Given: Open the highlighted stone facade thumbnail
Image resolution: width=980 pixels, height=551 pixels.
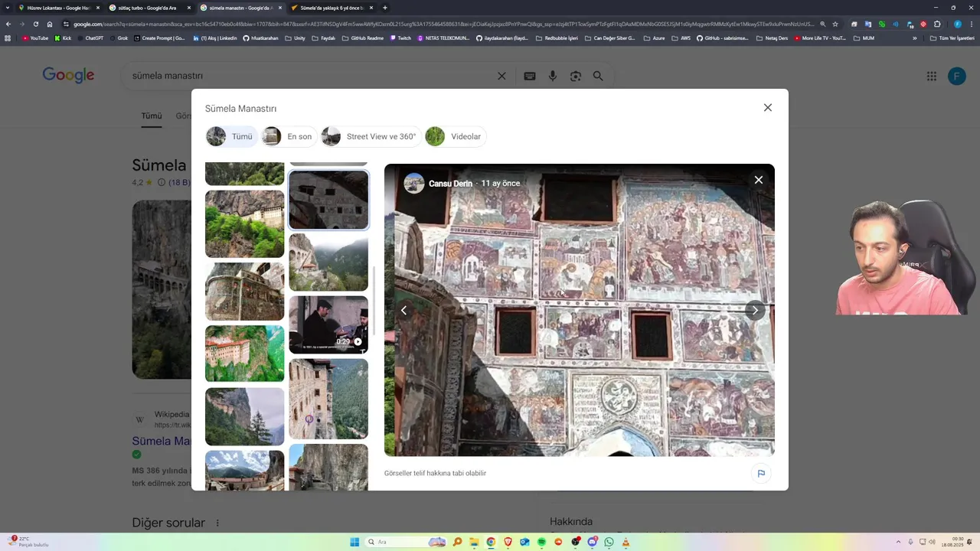Looking at the screenshot, I should [x=328, y=200].
